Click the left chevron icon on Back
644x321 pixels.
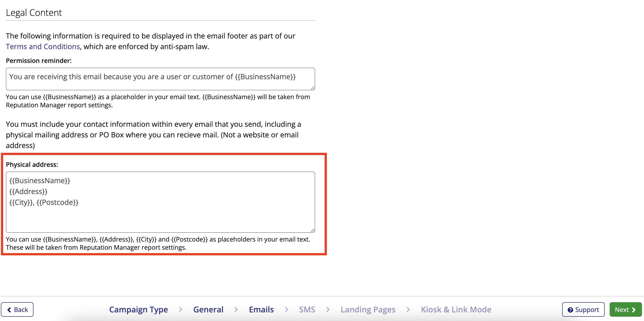9,310
